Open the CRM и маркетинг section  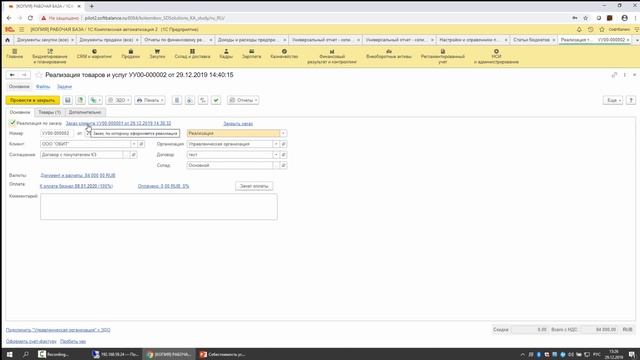pyautogui.click(x=94, y=54)
